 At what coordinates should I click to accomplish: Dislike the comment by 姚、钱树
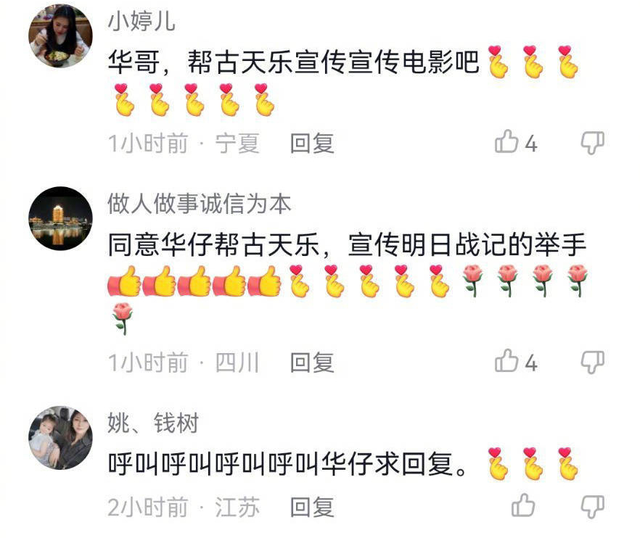[x=592, y=507]
